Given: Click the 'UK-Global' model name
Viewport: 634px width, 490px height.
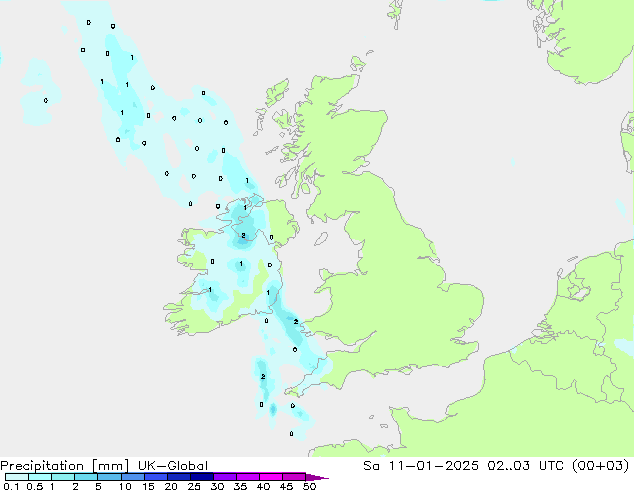Looking at the screenshot, I should [x=173, y=466].
